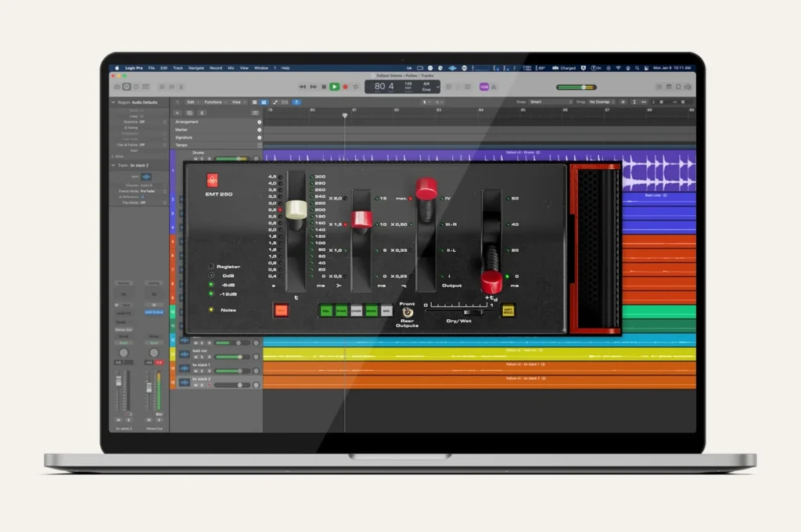
Task: Toggle the metronome icon beside count-in
Action: [494, 87]
